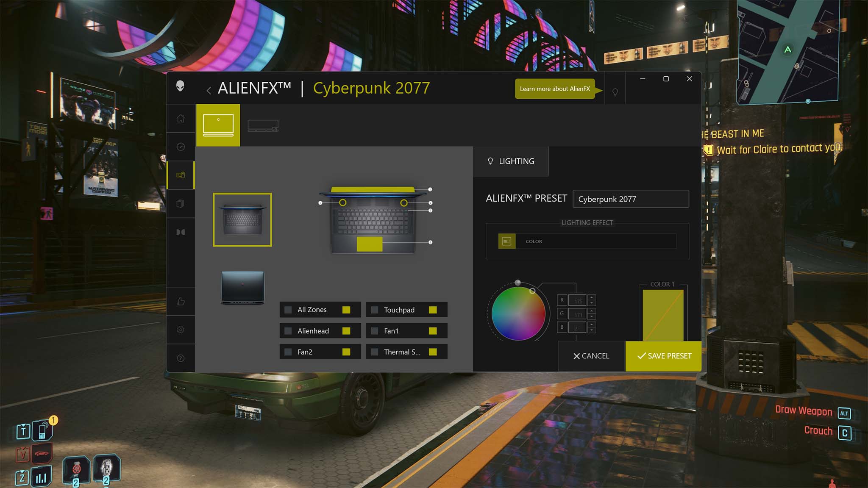Increase the G value with up arrow
868x488 pixels.
coord(592,311)
